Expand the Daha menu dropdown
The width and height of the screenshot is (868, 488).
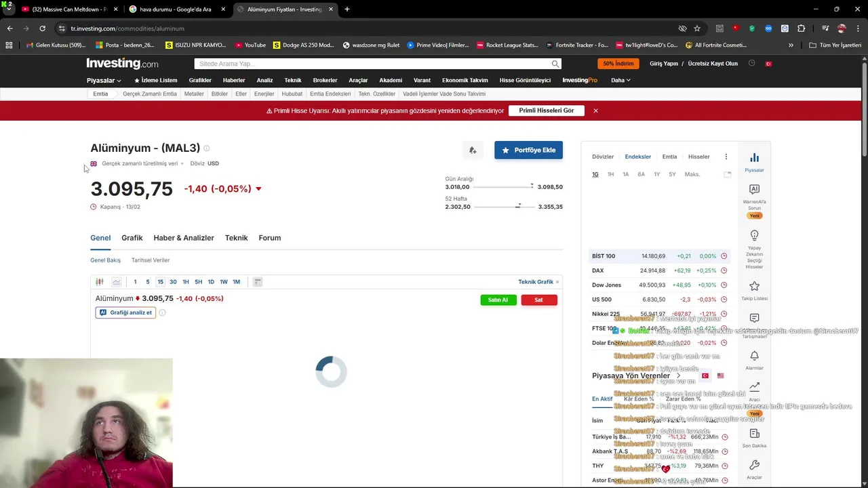pyautogui.click(x=620, y=80)
